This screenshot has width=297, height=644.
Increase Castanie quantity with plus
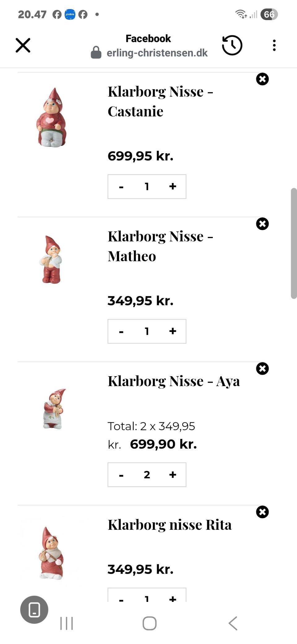point(173,186)
